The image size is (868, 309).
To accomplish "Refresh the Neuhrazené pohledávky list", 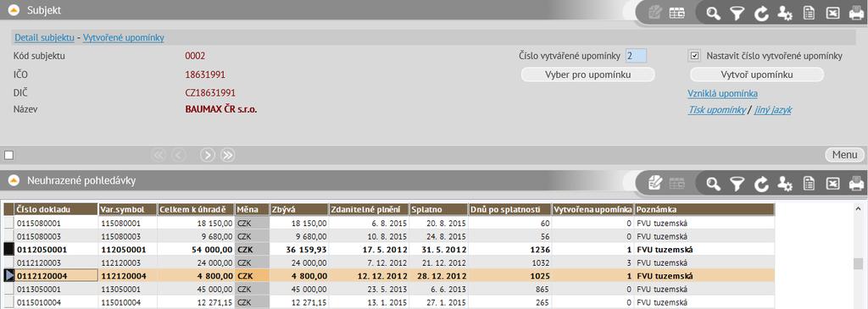I will [762, 183].
